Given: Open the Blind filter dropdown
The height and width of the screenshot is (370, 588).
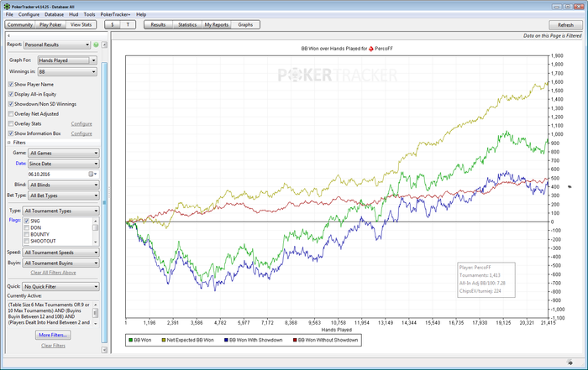Looking at the screenshot, I should tap(63, 185).
